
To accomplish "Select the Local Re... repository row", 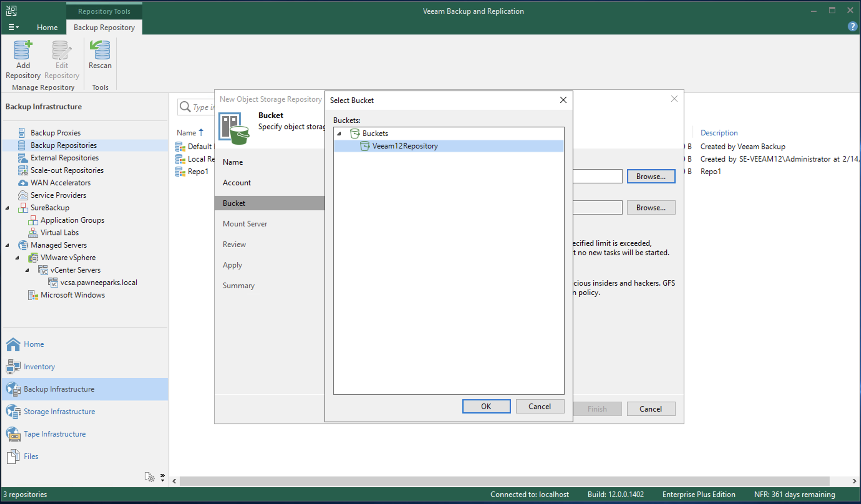I will tap(195, 159).
